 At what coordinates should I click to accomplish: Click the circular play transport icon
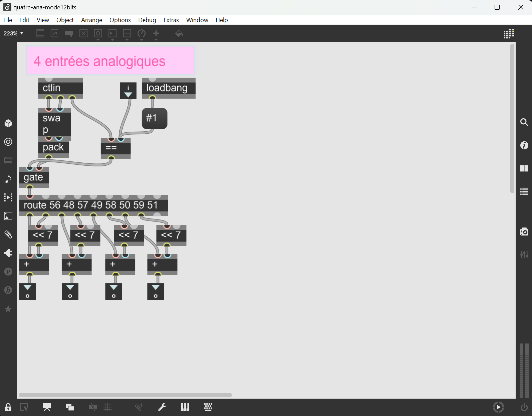(499, 407)
